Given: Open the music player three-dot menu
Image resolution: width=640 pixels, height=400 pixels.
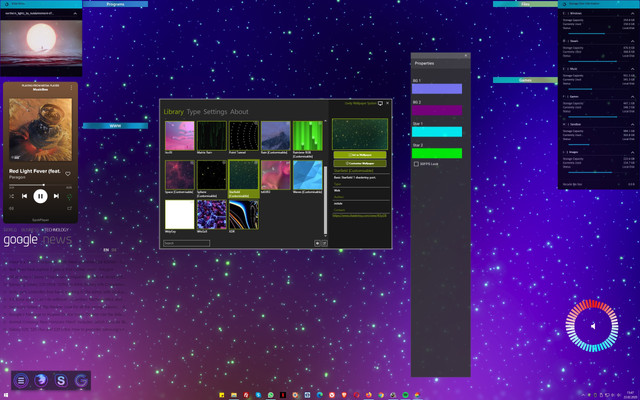Looking at the screenshot, I should tap(71, 87).
